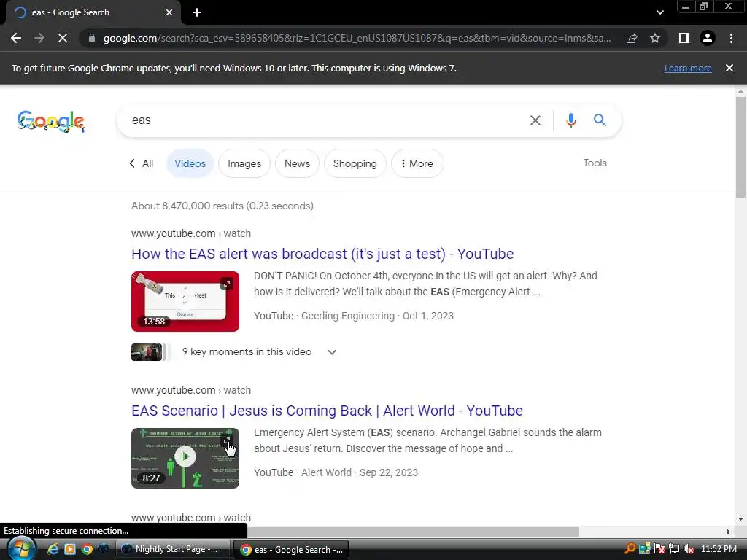747x560 pixels.
Task: Click the horizontal scrollbar right arrow
Action: pos(729,532)
